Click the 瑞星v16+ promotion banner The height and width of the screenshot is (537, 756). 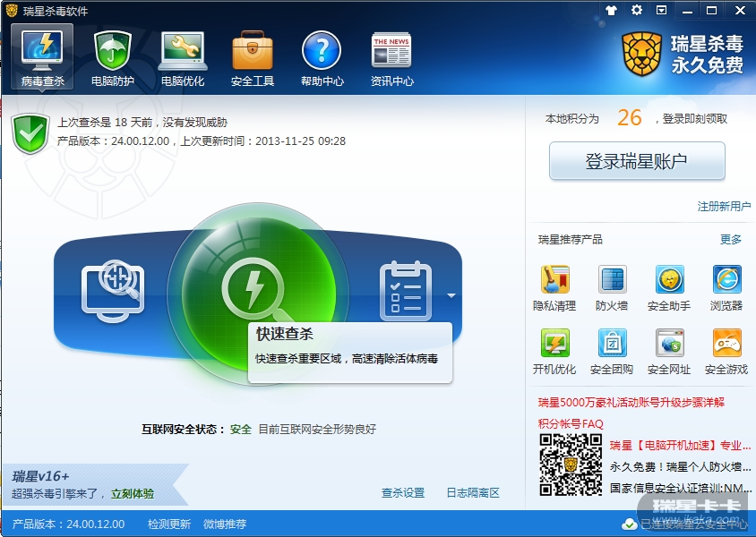[95, 484]
